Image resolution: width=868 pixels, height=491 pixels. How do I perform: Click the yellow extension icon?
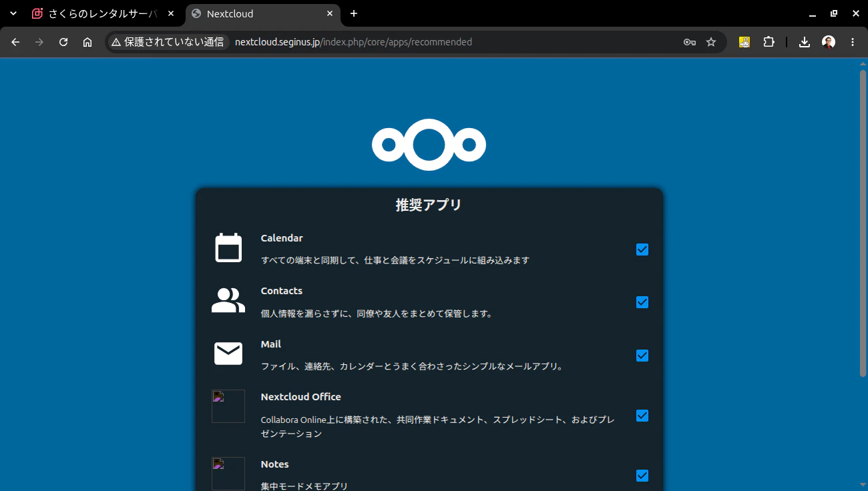pos(744,42)
